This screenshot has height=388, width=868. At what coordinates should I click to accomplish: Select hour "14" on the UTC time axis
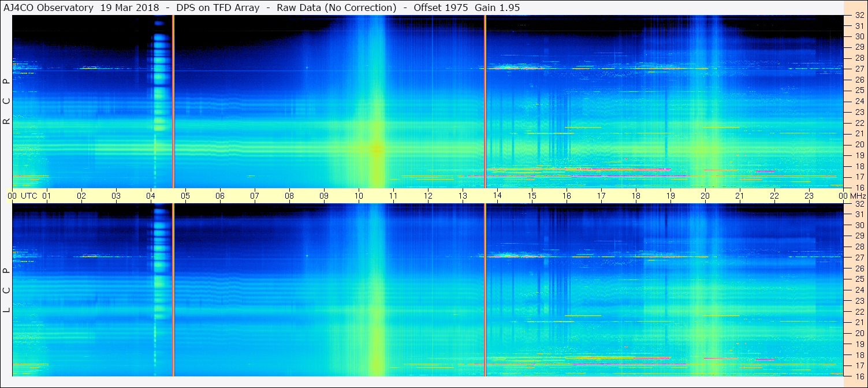point(497,196)
